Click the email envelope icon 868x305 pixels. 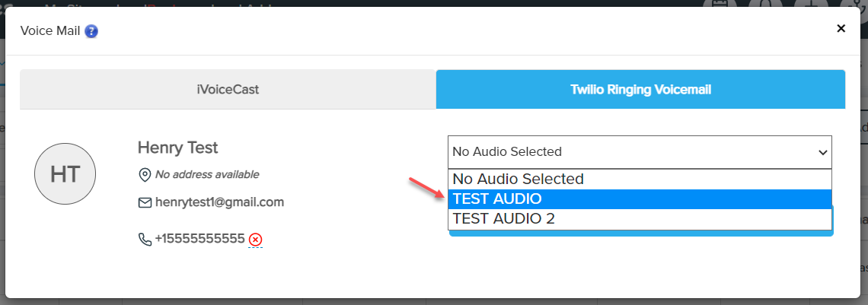(x=144, y=203)
